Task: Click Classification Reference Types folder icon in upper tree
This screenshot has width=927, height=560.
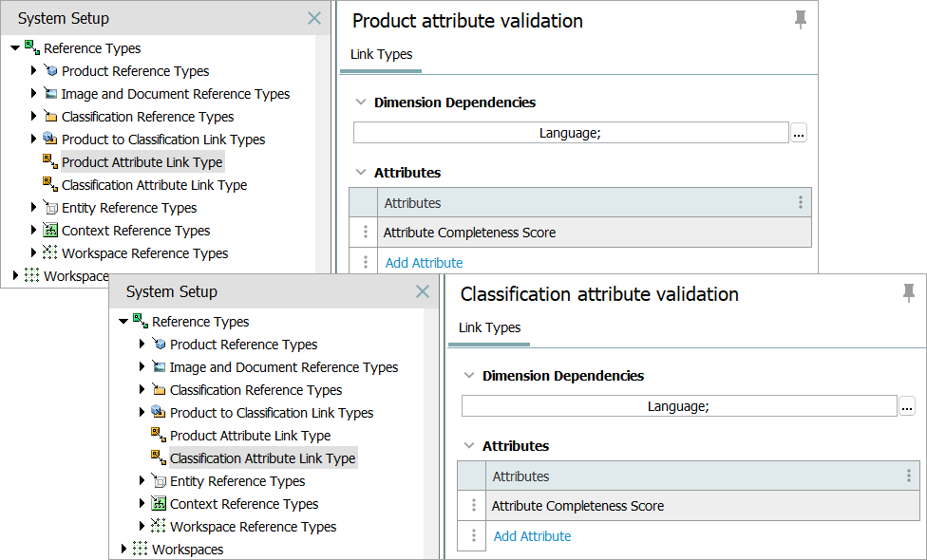Action: (x=51, y=117)
